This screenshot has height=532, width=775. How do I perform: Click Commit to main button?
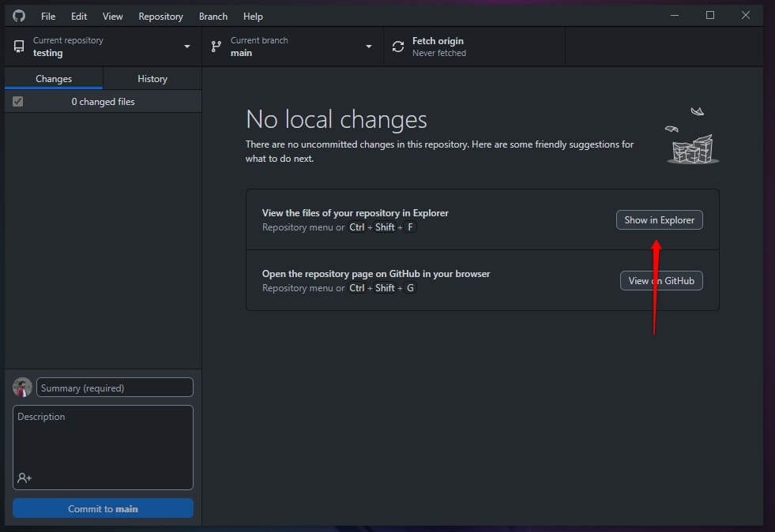(103, 508)
